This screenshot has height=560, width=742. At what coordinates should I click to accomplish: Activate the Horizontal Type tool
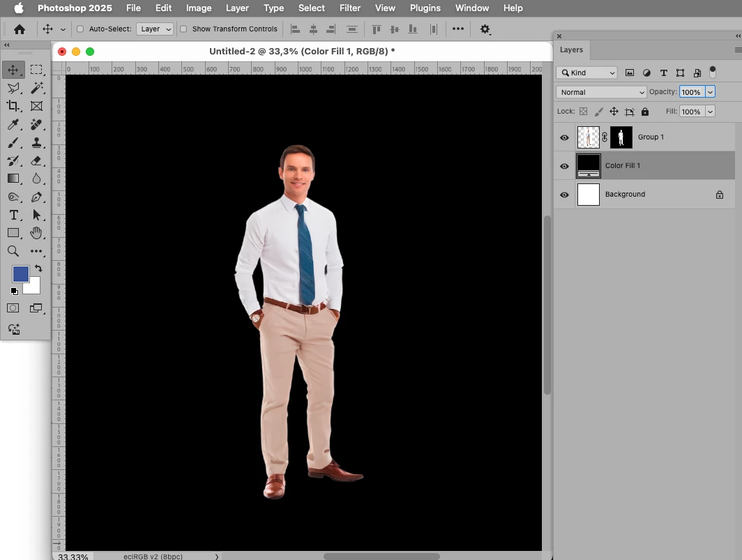pyautogui.click(x=13, y=215)
